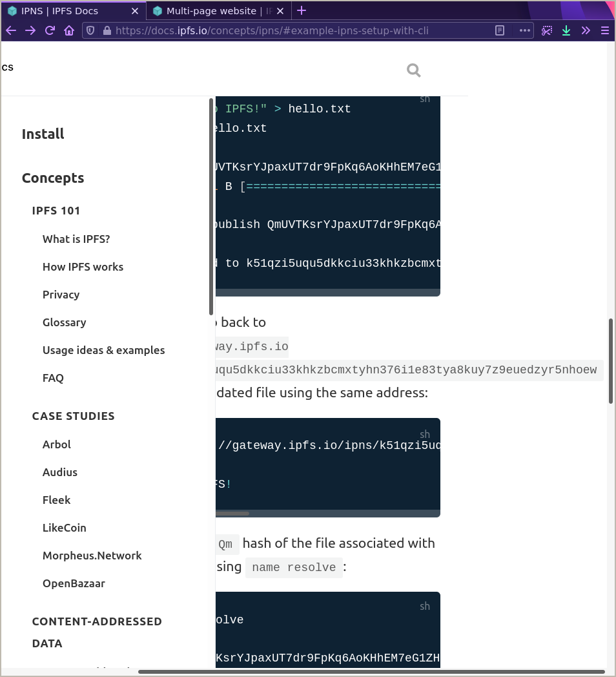The height and width of the screenshot is (677, 616).
Task: Open the What is IPFS? page
Action: click(x=76, y=238)
